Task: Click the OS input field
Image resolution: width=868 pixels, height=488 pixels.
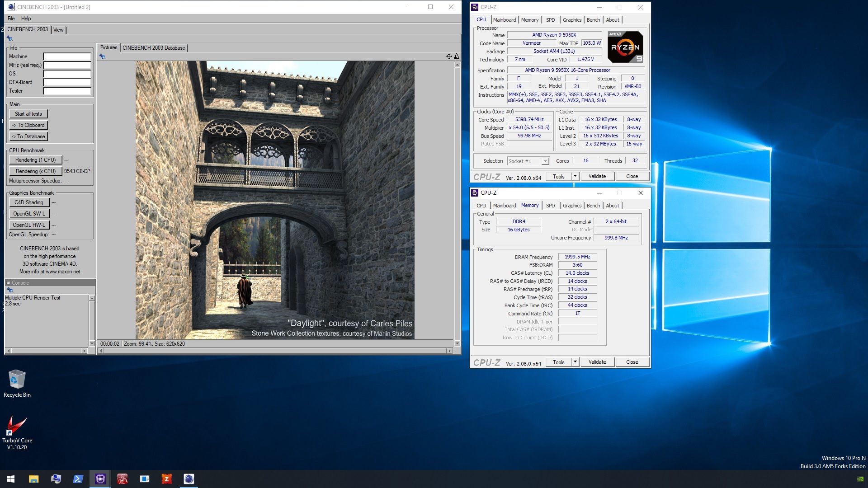Action: pyautogui.click(x=67, y=74)
